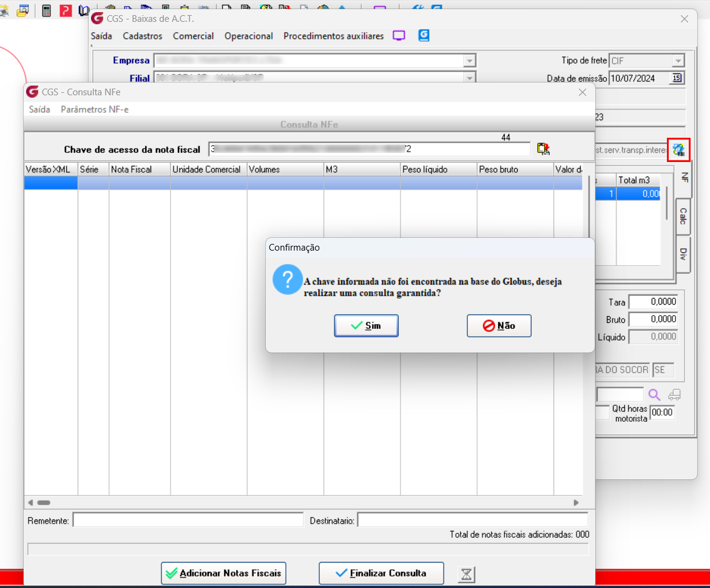The height and width of the screenshot is (588, 710).
Task: Switch to the NF vertical tab
Action: [684, 178]
